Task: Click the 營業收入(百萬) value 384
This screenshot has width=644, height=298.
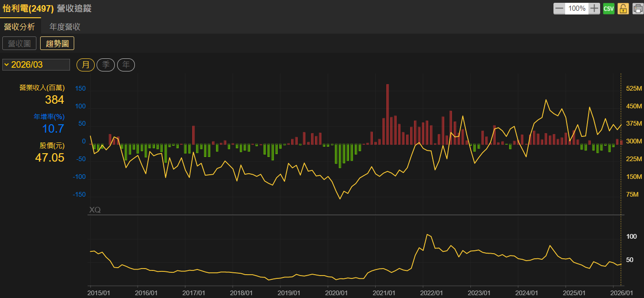Action: [x=54, y=99]
